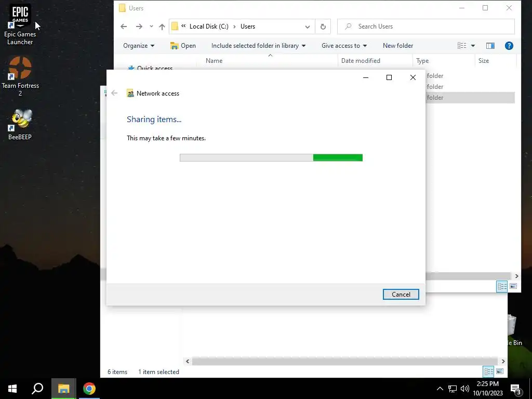This screenshot has width=532, height=399.
Task: Change view layout icon in Users window
Action: click(x=462, y=46)
